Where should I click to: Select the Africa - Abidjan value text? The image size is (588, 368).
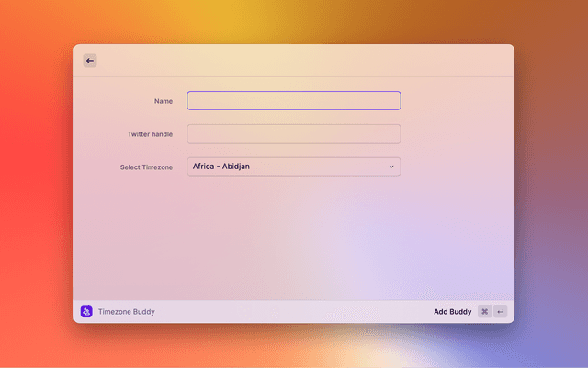point(221,167)
